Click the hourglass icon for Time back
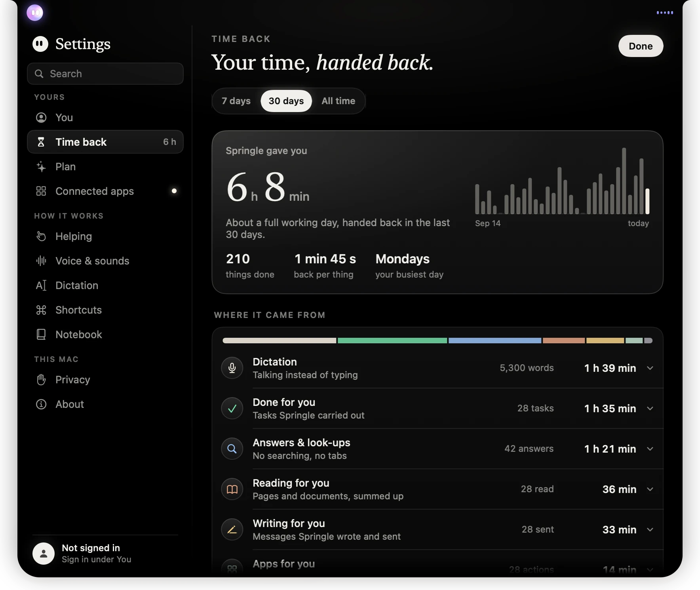The image size is (700, 590). point(41,142)
